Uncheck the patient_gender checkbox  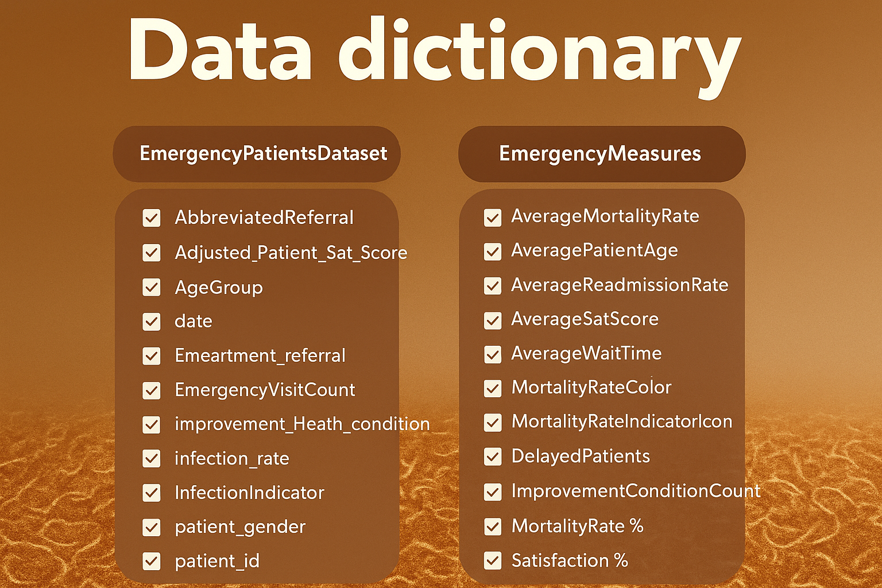coord(152,527)
